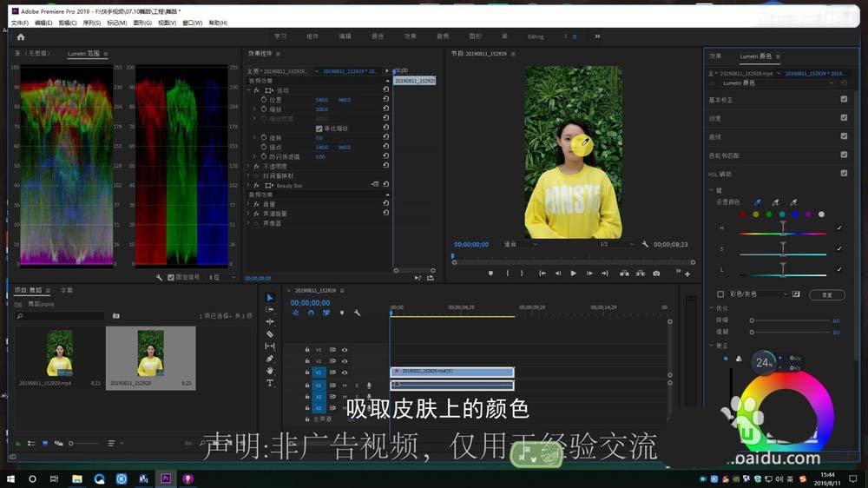This screenshot has height=488, width=868.
Task: Collapse the 键 key section
Action: point(712,190)
